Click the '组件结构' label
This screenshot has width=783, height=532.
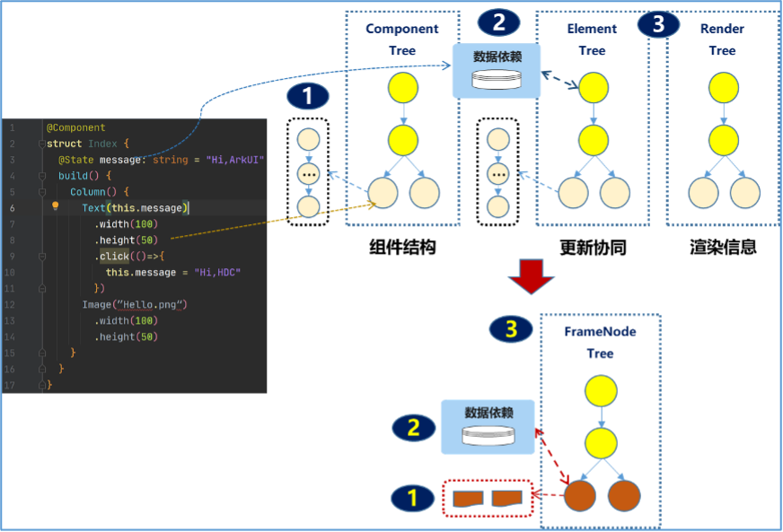click(x=402, y=247)
